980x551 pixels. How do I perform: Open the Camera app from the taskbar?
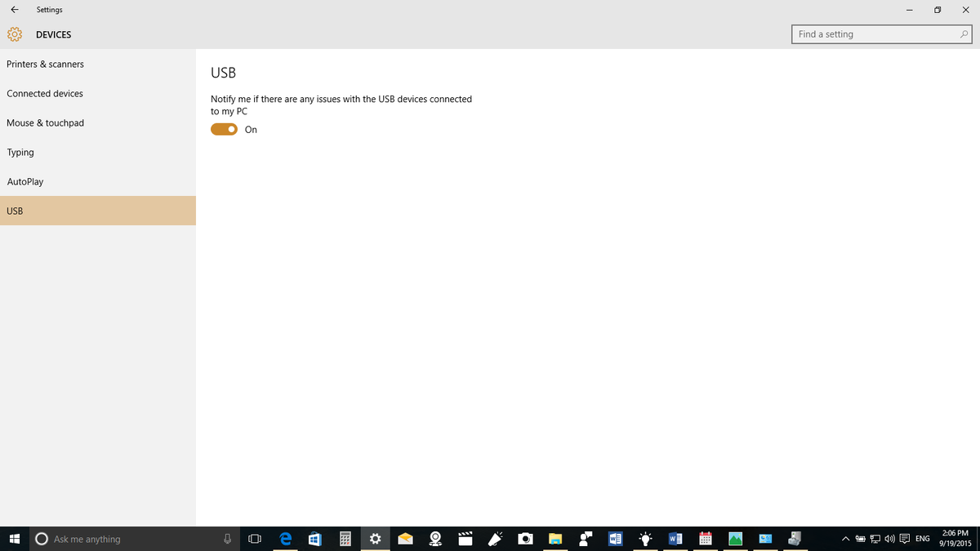[x=525, y=539]
